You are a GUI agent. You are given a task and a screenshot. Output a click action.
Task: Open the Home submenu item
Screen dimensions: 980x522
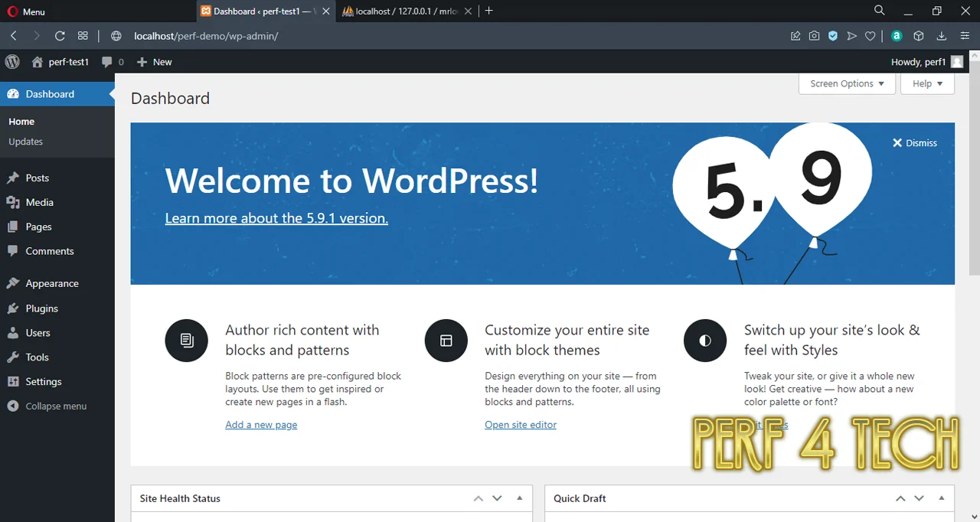21,122
